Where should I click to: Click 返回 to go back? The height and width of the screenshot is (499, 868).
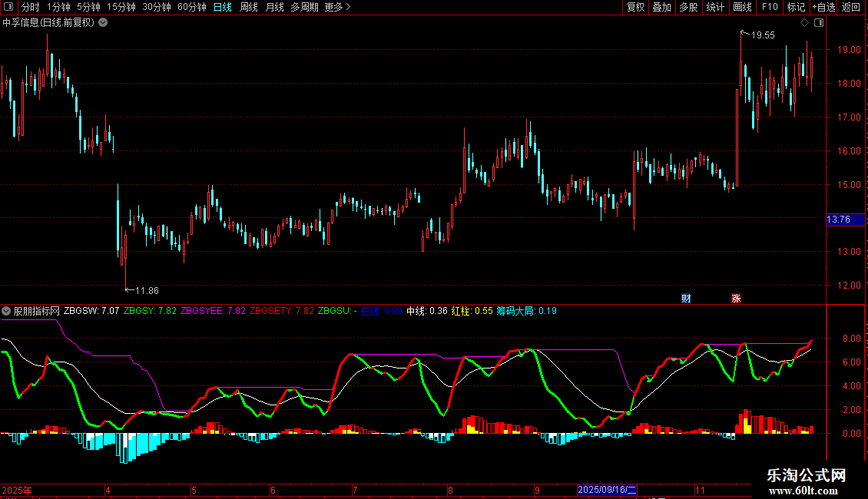pos(851,7)
